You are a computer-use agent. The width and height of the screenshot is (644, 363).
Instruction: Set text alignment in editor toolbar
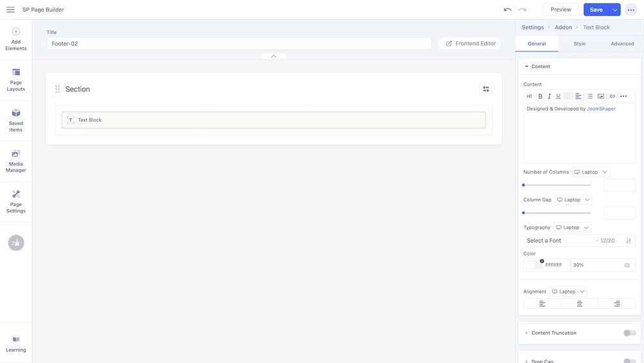pos(578,96)
